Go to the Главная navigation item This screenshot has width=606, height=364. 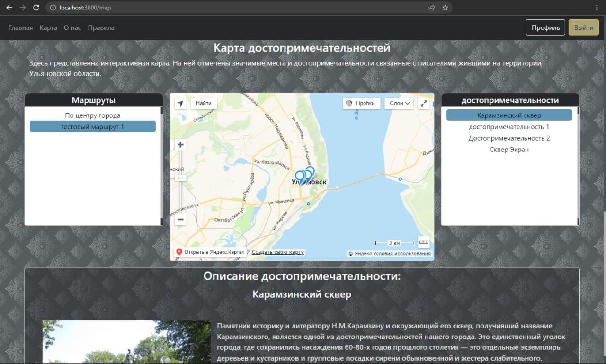point(20,27)
